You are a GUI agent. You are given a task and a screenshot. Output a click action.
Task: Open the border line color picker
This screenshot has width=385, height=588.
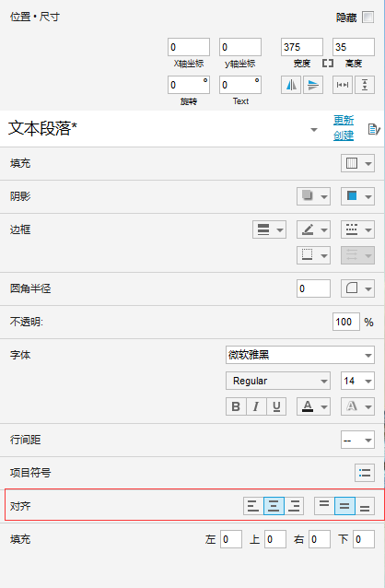click(x=313, y=229)
